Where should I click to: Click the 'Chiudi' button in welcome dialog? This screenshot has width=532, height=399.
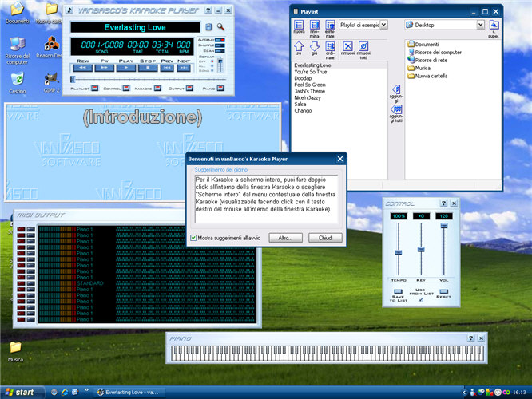[x=325, y=238]
